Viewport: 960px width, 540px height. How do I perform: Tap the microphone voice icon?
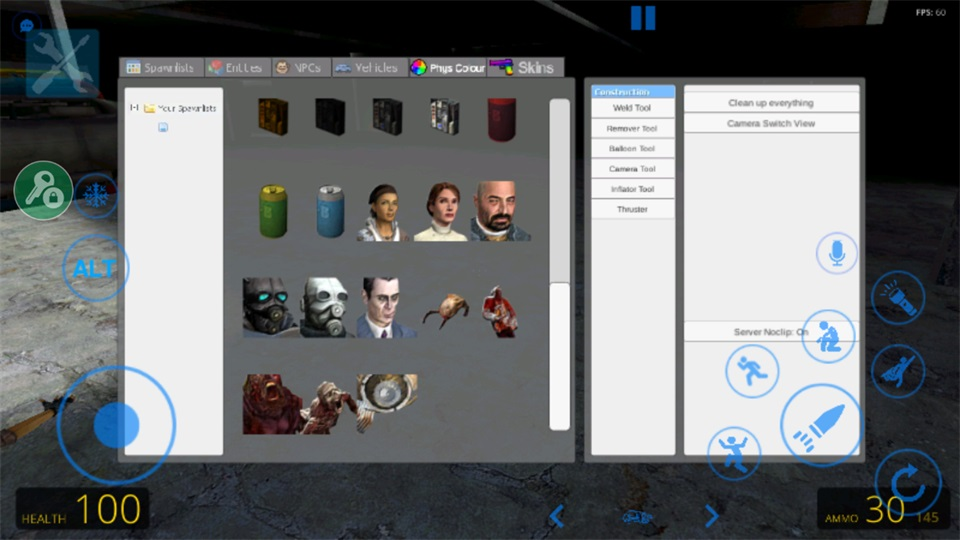pos(836,253)
